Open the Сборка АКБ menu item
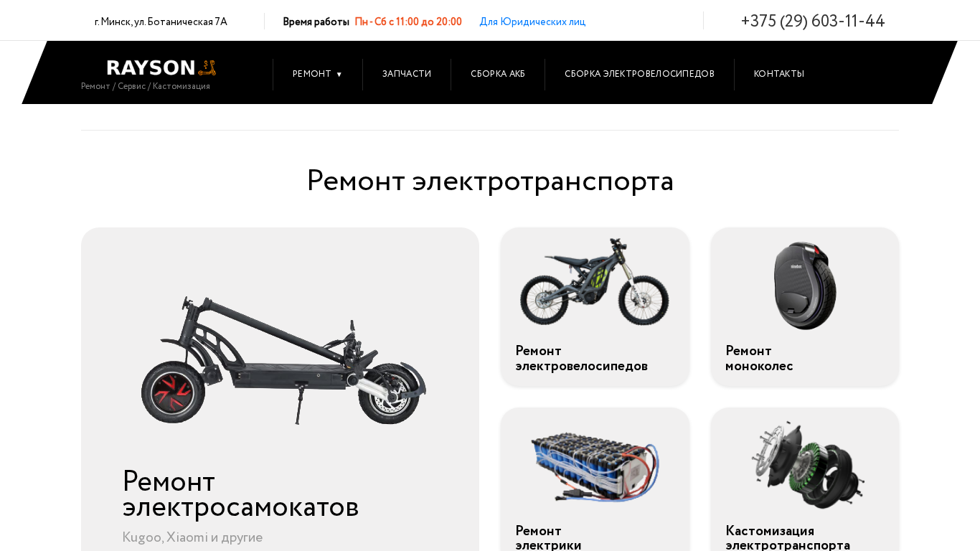Screen dimensions: 980x551 [498, 74]
